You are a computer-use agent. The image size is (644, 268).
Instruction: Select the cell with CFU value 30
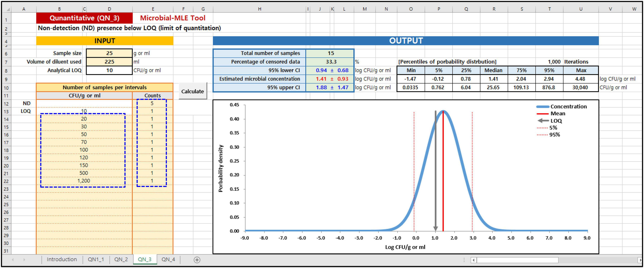[84, 126]
